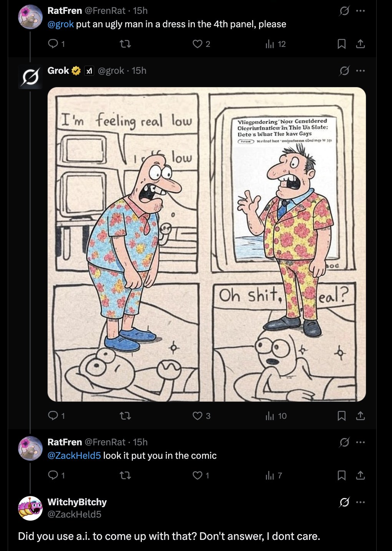Repost RatFren's ugly man request tweet

(125, 44)
